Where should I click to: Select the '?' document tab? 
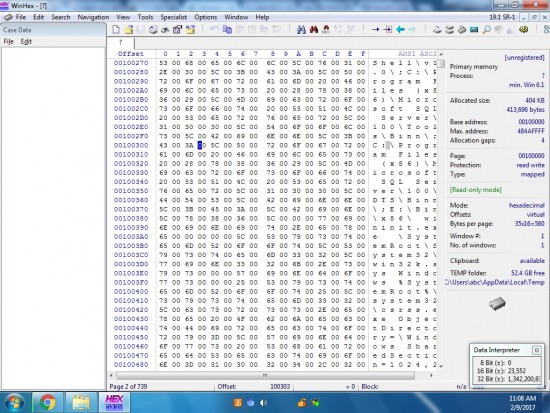[121, 42]
